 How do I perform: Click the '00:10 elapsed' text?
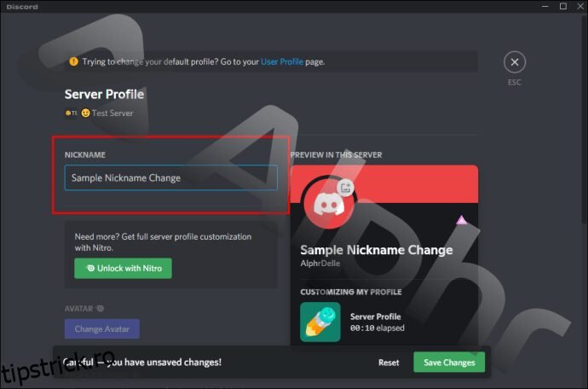coord(378,328)
